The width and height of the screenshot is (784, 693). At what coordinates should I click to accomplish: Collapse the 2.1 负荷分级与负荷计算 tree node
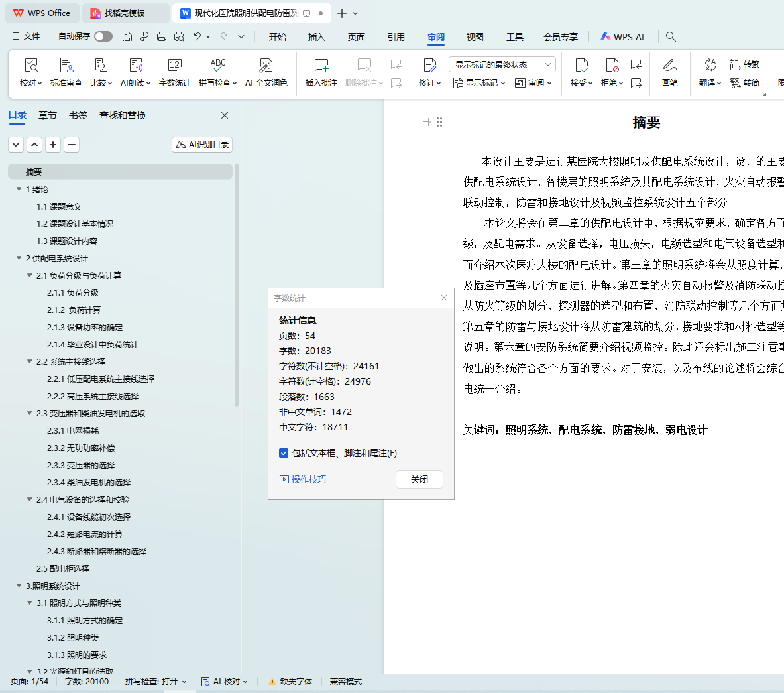pos(30,275)
